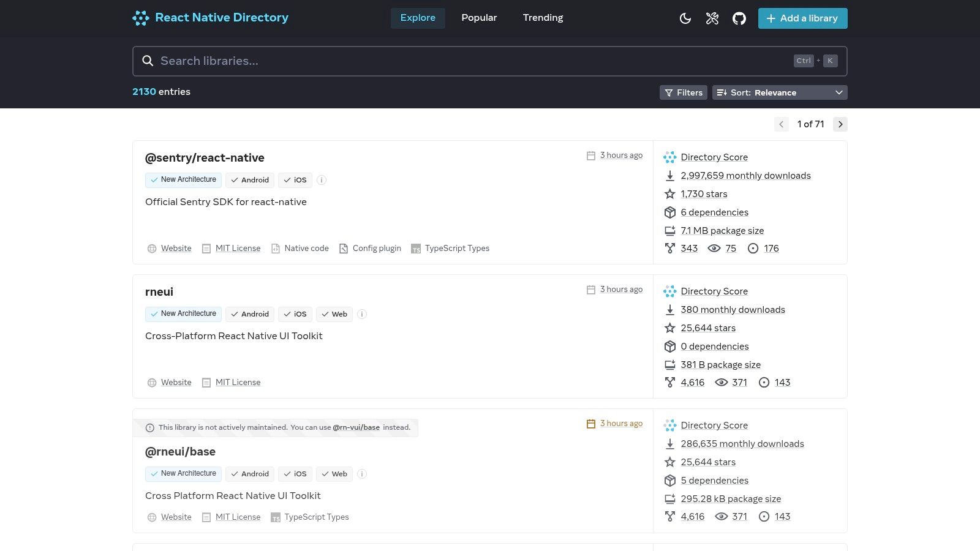The height and width of the screenshot is (551, 980).
Task: Open the Trending tab
Action: (x=543, y=18)
